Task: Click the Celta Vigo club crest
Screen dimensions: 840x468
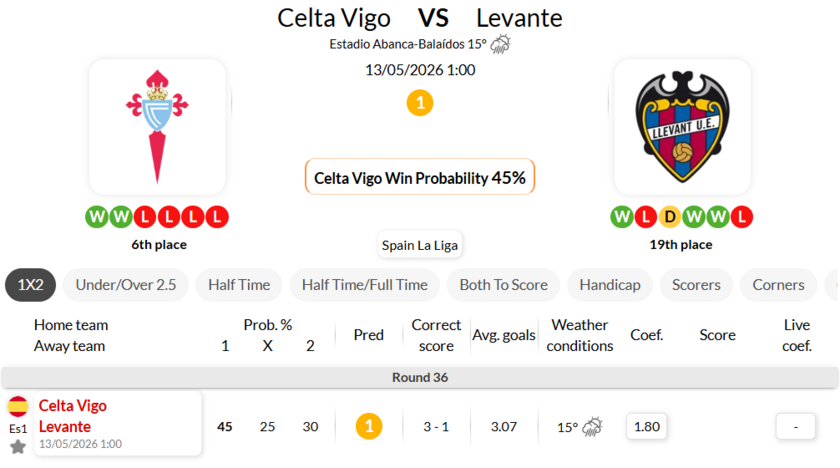Action: [x=157, y=127]
